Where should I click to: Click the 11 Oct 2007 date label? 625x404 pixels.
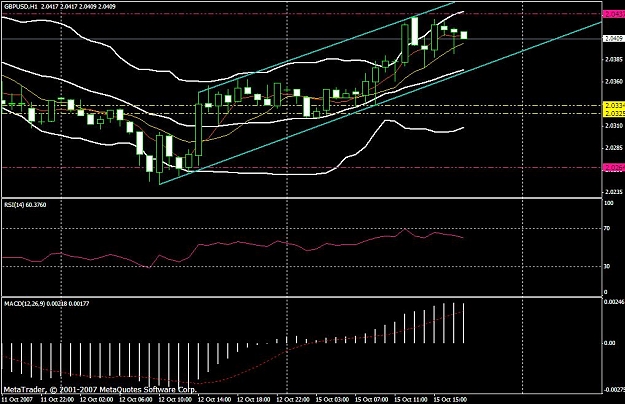coord(18,399)
